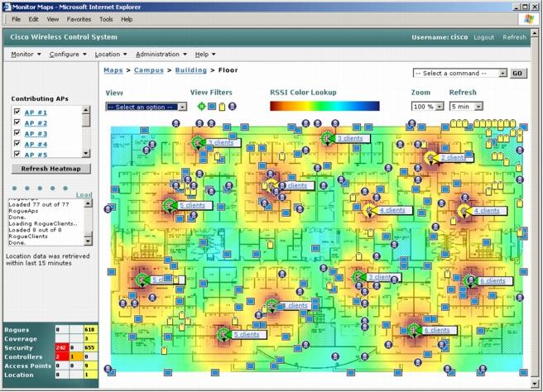
Task: Click the Windows flag logo in IE toolbar
Action: [529, 19]
